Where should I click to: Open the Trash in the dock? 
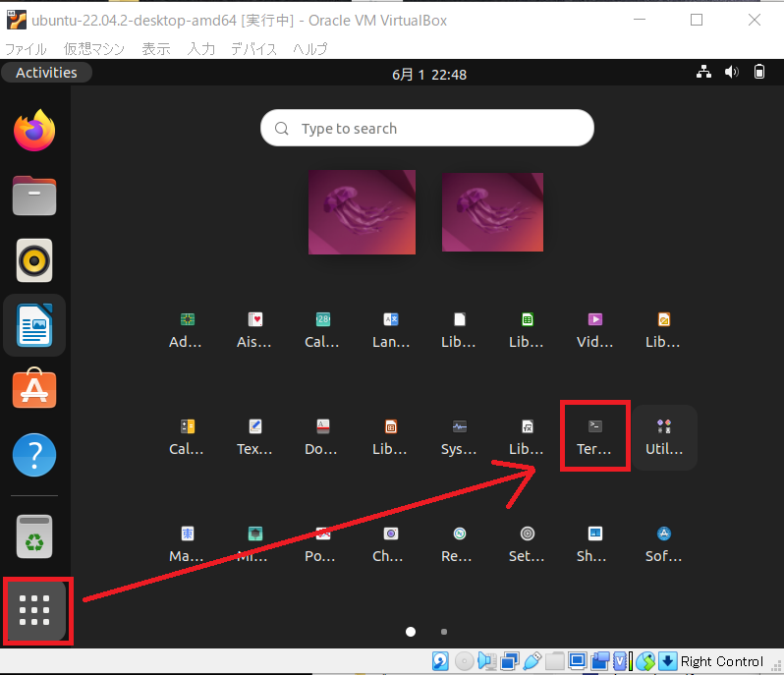pos(34,536)
